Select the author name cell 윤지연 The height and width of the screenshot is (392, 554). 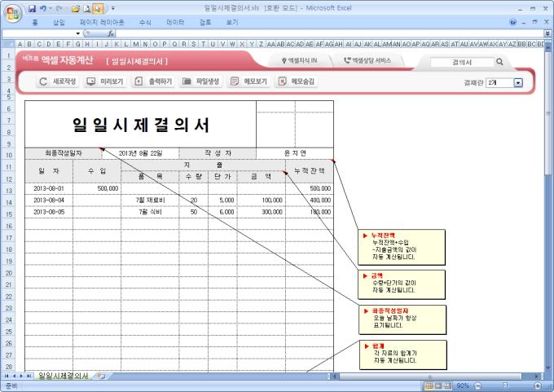pyautogui.click(x=295, y=153)
